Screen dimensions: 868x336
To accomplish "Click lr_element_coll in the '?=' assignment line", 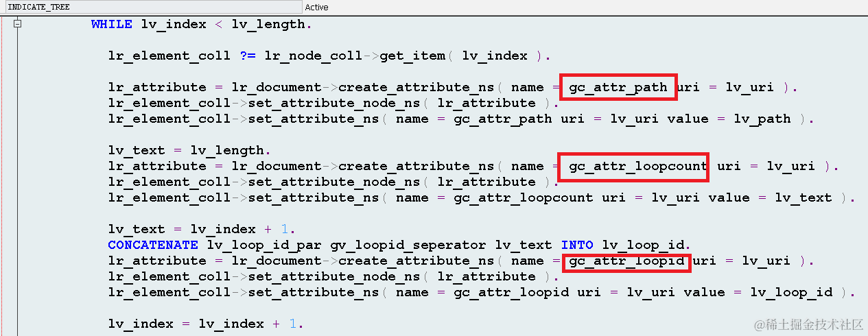I will click(169, 56).
